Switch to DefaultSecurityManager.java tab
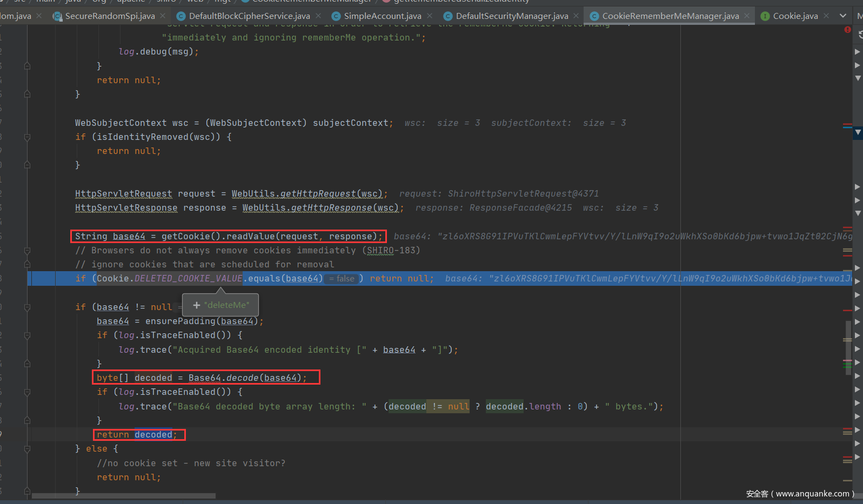The image size is (863, 504). pyautogui.click(x=511, y=16)
